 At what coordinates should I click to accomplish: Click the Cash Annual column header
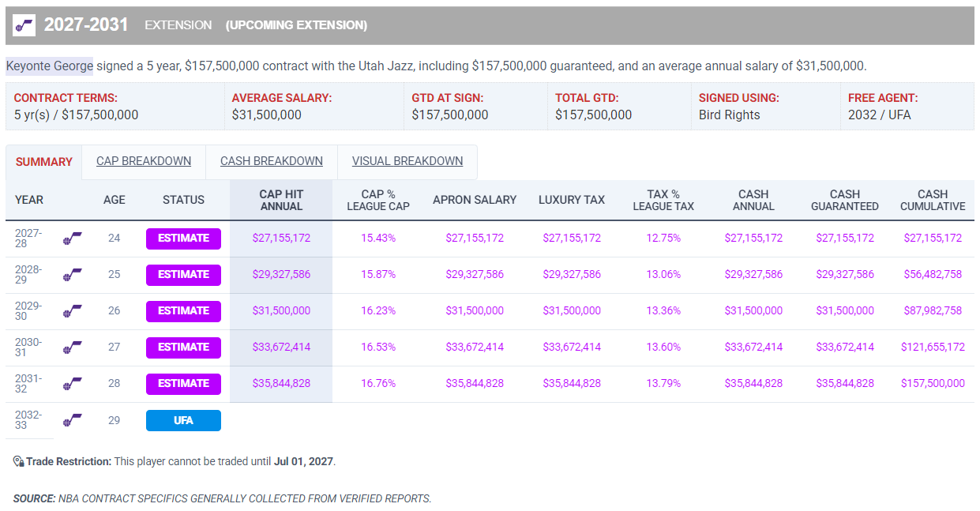coord(753,200)
